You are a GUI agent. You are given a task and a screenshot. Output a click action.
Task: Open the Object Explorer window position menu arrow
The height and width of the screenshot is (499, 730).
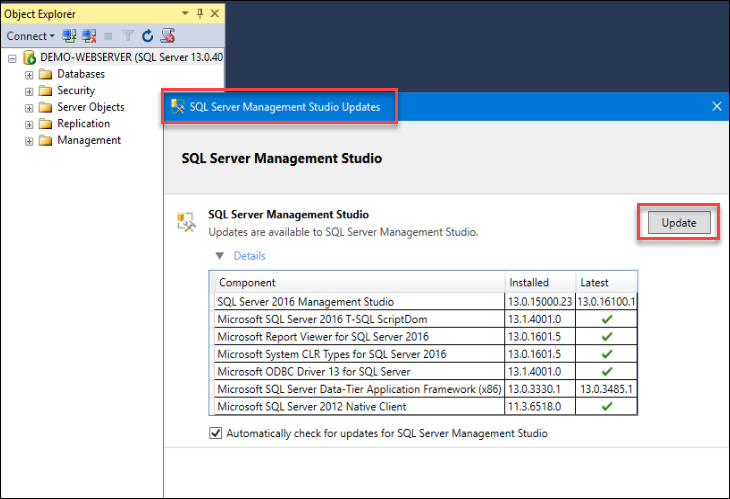[185, 13]
